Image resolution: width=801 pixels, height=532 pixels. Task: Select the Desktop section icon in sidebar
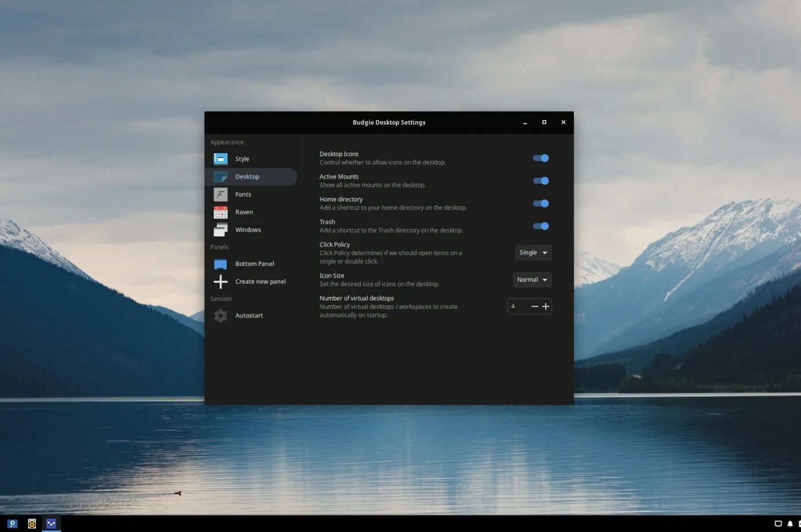[220, 177]
